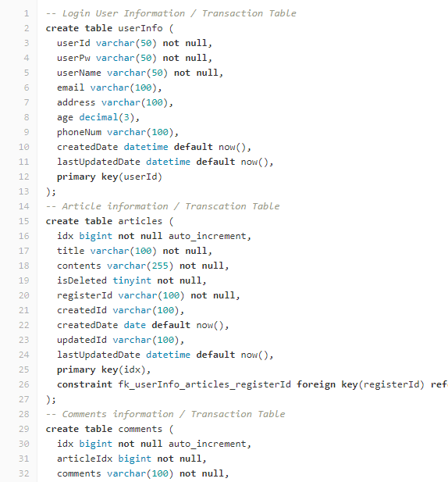Click 'primary key(userId)' on line 12
This screenshot has width=448, height=482.
[x=109, y=177]
